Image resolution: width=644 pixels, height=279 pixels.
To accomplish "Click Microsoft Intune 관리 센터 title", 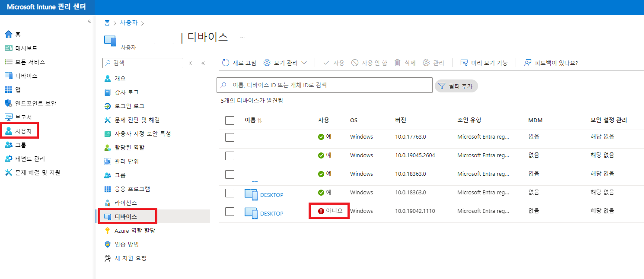I will pos(46,7).
